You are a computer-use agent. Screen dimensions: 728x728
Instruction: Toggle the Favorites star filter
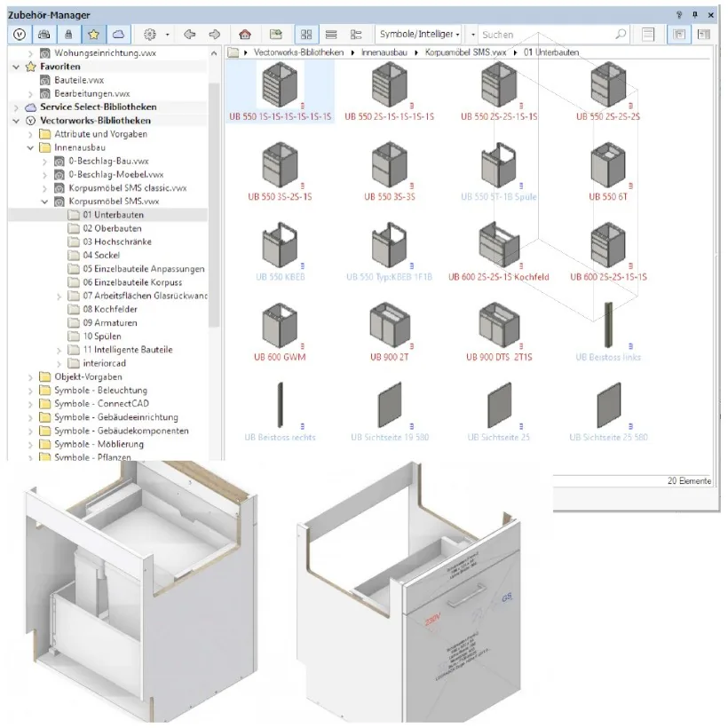(x=94, y=35)
